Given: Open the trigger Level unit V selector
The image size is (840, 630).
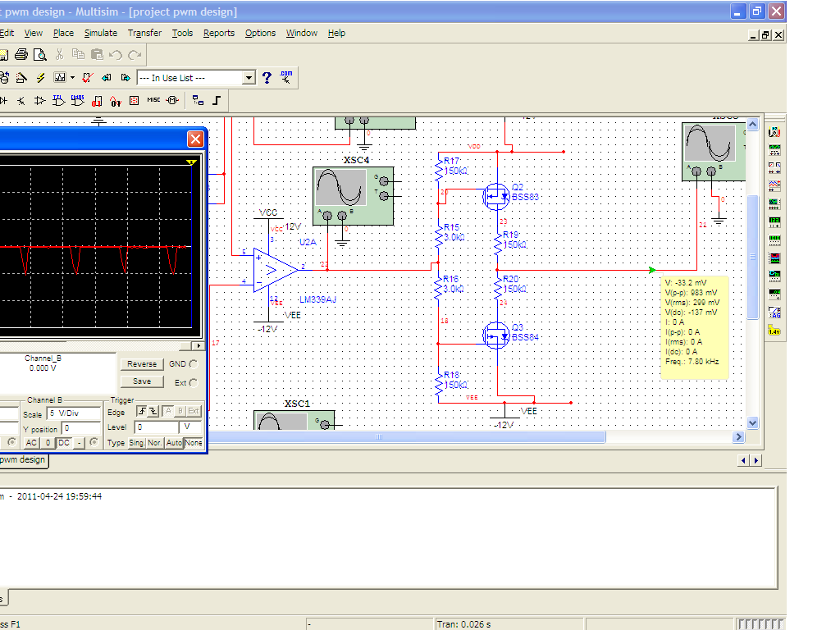Looking at the screenshot, I should pos(190,427).
